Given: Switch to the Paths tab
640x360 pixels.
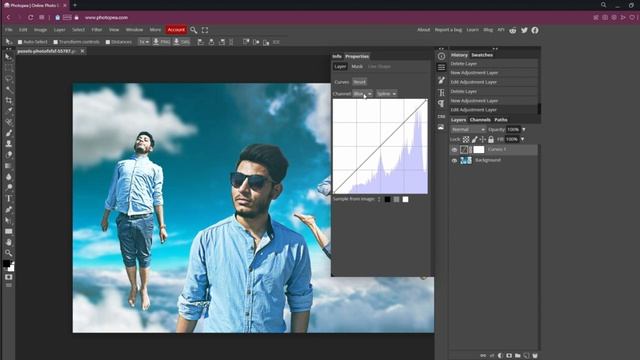Looking at the screenshot, I should (x=501, y=120).
